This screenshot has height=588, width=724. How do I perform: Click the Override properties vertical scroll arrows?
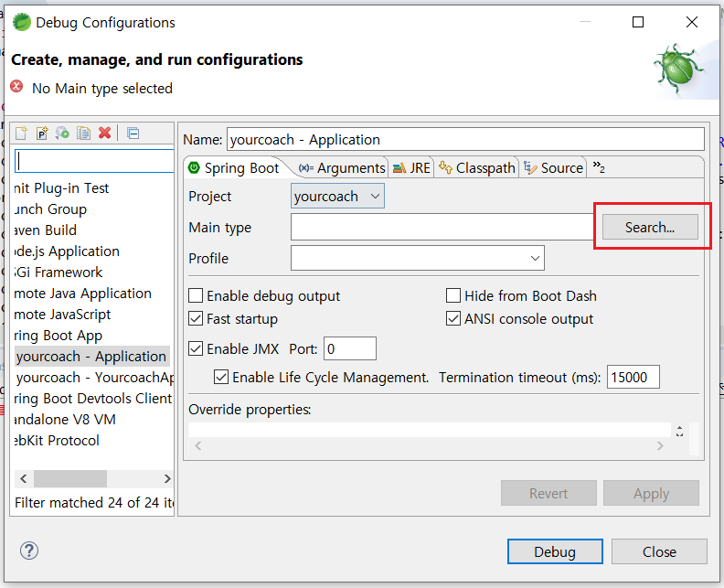coord(680,431)
